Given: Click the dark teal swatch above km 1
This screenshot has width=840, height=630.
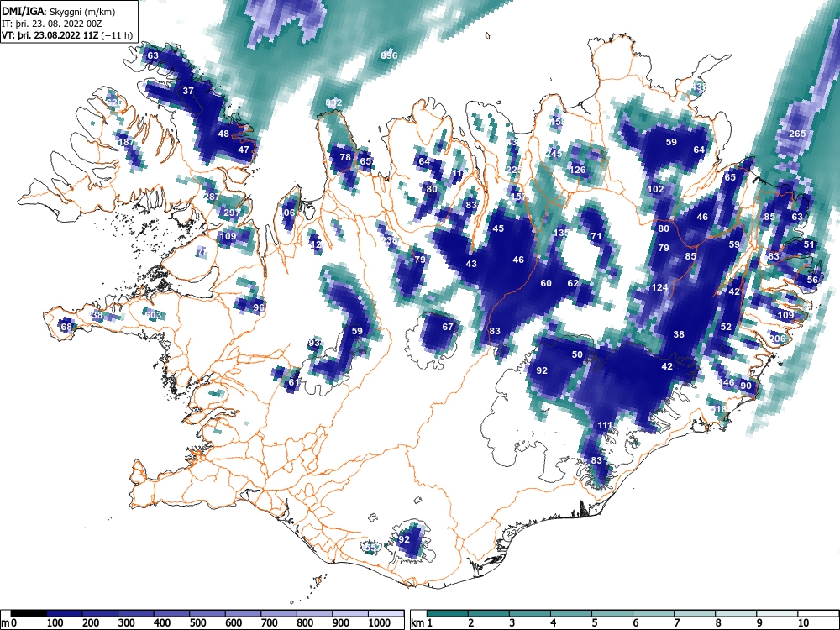Looking at the screenshot, I should point(447,613).
